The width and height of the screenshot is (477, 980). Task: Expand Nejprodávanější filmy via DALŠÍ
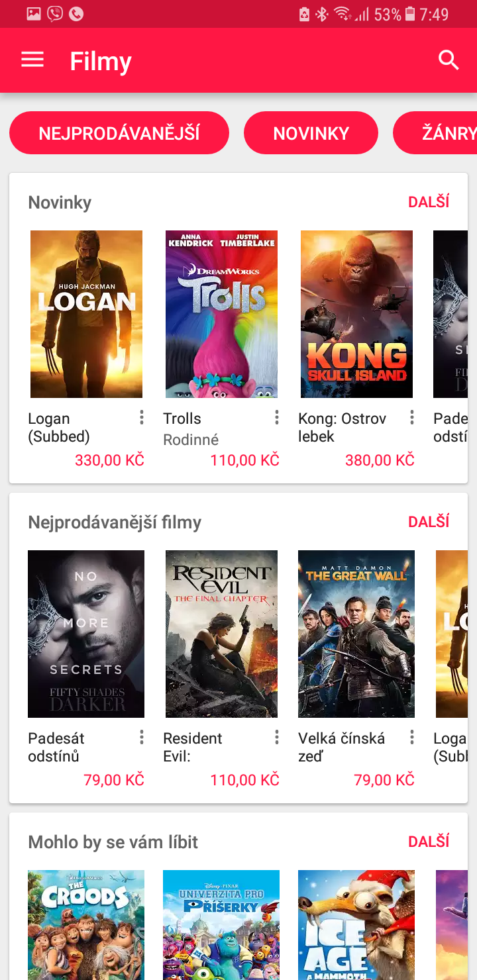pyautogui.click(x=429, y=521)
